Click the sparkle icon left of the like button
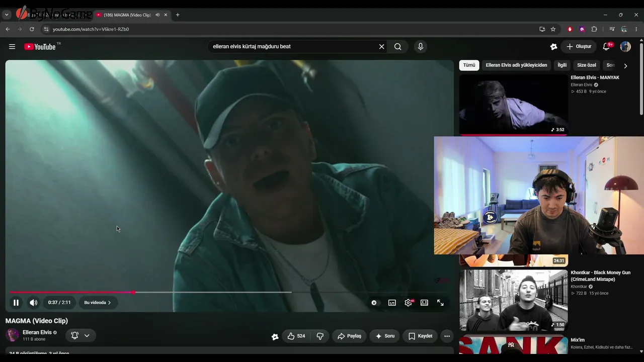Screen dimensions: 644x362 click(x=275, y=336)
